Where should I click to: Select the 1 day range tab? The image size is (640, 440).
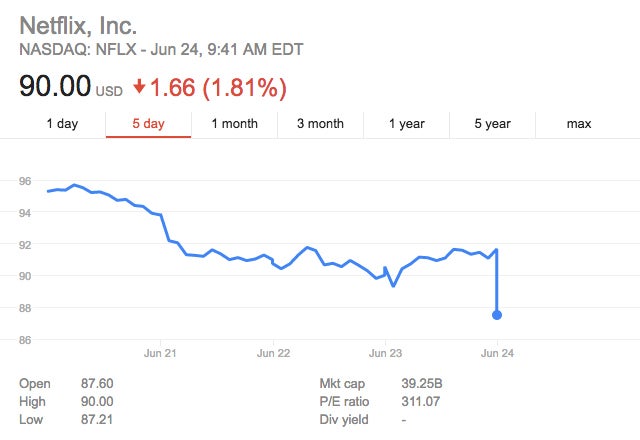tap(62, 124)
